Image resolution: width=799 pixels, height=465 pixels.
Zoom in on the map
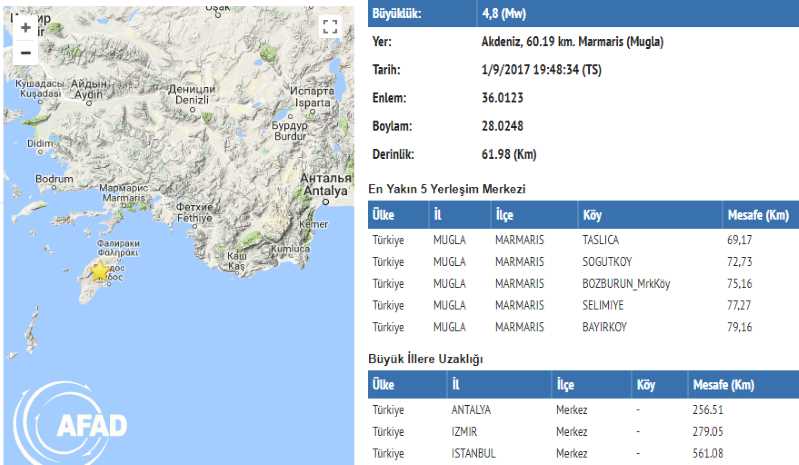25,28
